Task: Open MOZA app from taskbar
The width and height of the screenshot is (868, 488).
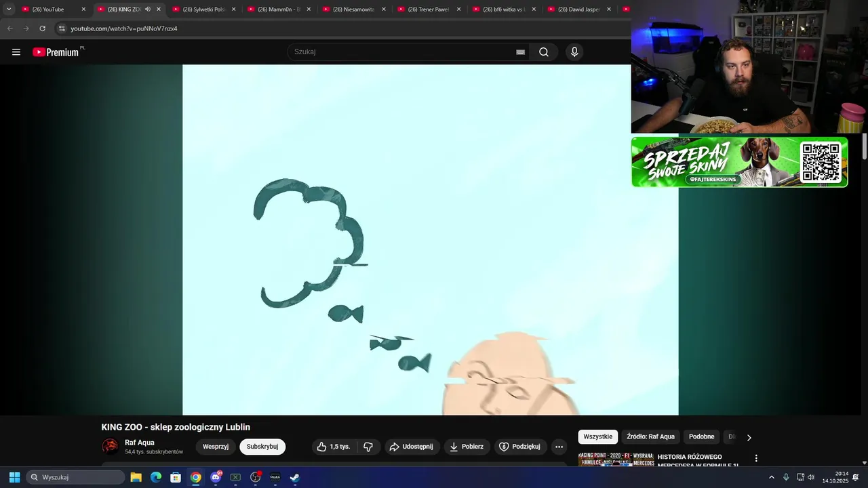Action: pyautogui.click(x=275, y=477)
